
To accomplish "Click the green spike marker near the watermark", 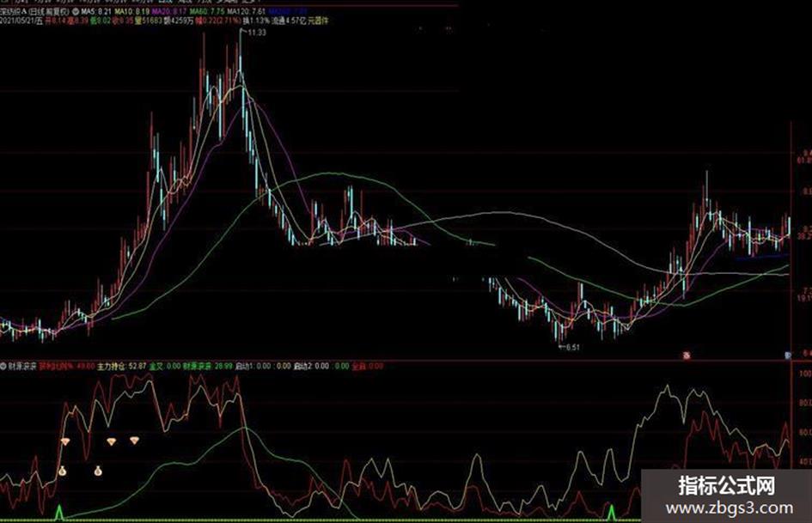I will click(612, 512).
